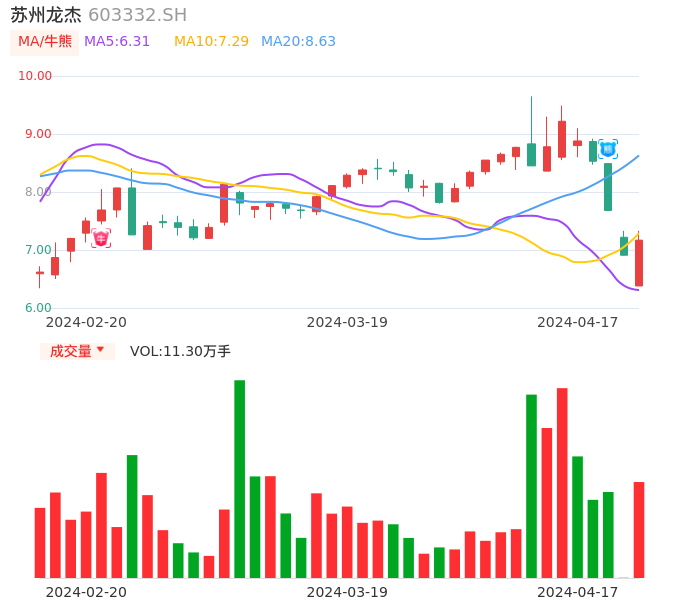
Task: Click the 2024-03-19 date on the price axis
Action: click(x=347, y=322)
